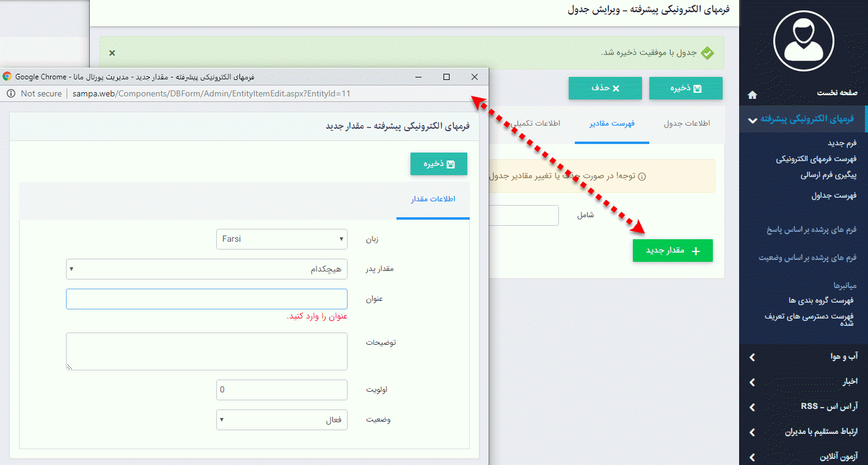This screenshot has height=465, width=868.
Task: Click ذخیره button in the popup form
Action: pos(438,164)
